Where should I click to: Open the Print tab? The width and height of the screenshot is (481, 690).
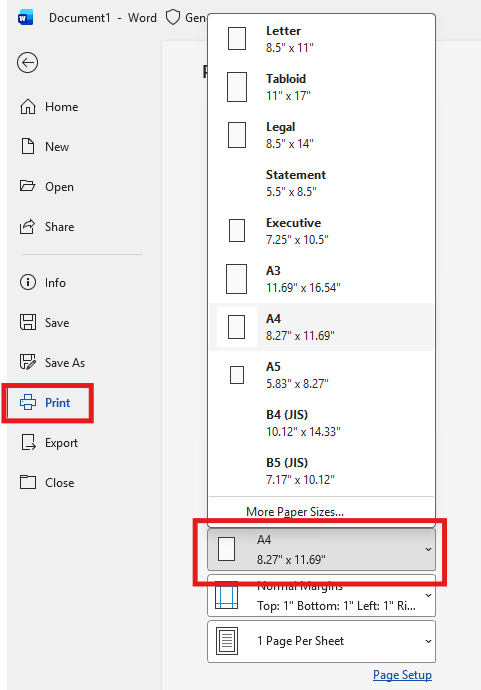[x=48, y=403]
